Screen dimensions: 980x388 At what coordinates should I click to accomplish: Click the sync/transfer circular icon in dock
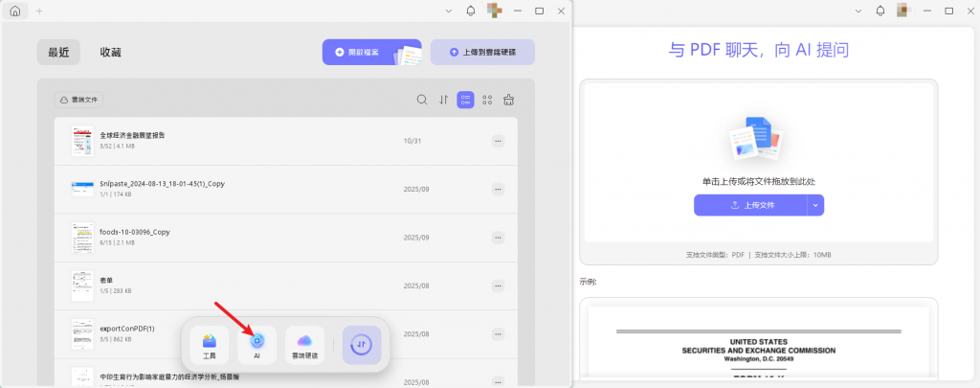362,345
